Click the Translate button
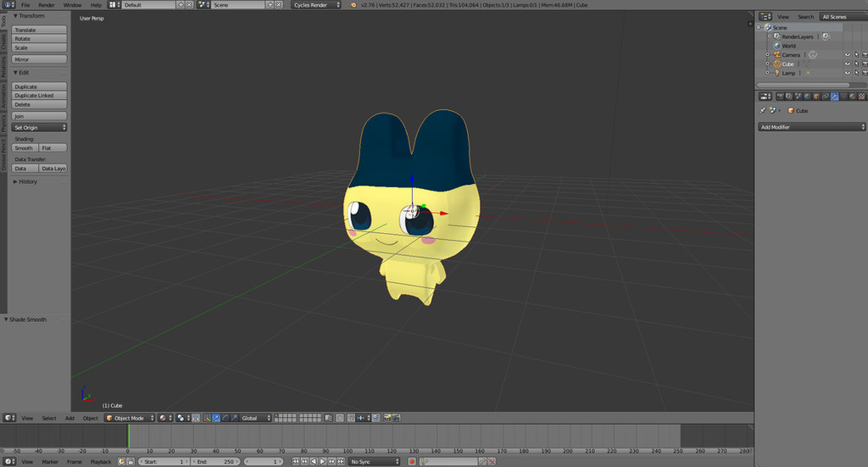 (39, 30)
